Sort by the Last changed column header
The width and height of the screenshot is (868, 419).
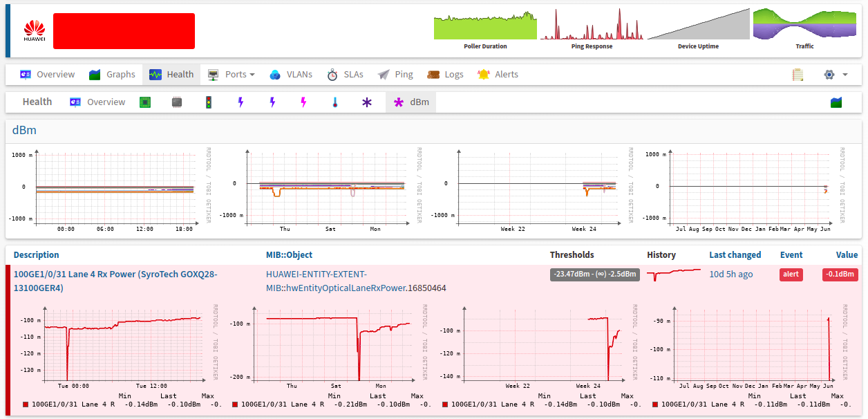tap(735, 255)
